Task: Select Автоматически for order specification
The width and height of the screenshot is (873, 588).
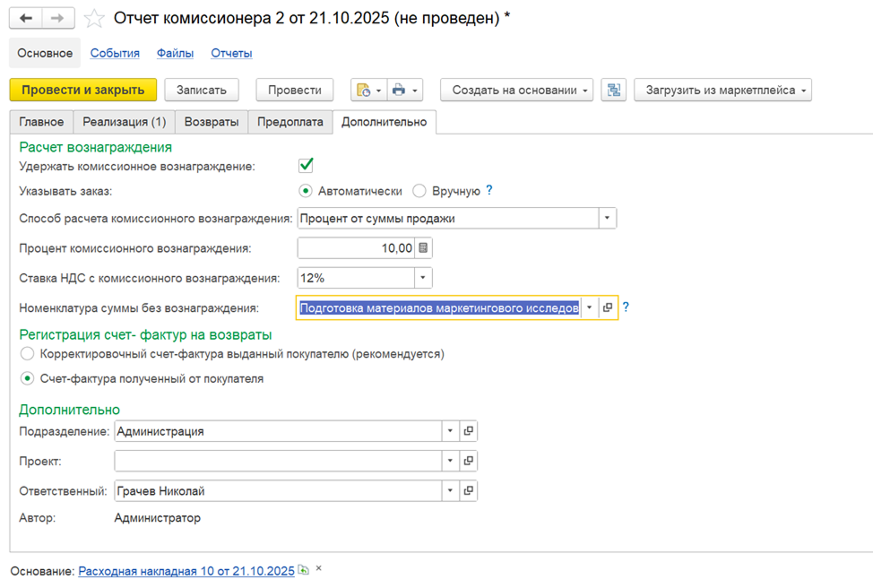Action: pyautogui.click(x=305, y=191)
